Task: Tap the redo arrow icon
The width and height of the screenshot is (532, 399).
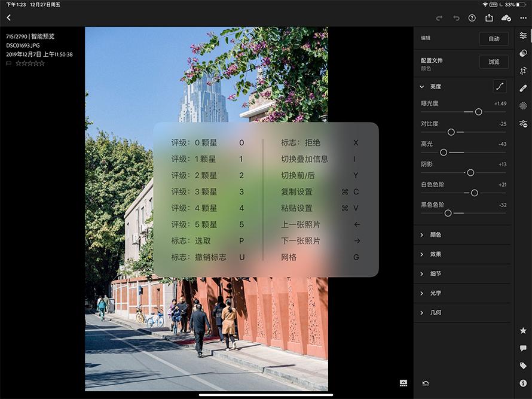Action: pos(439,18)
